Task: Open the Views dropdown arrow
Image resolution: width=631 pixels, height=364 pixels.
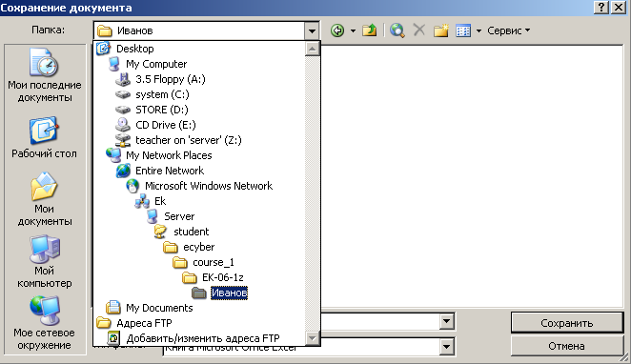Action: [x=478, y=30]
